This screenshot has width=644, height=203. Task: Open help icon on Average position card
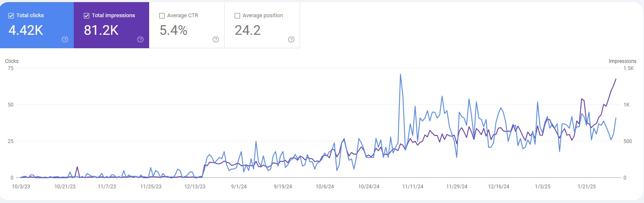tap(291, 39)
